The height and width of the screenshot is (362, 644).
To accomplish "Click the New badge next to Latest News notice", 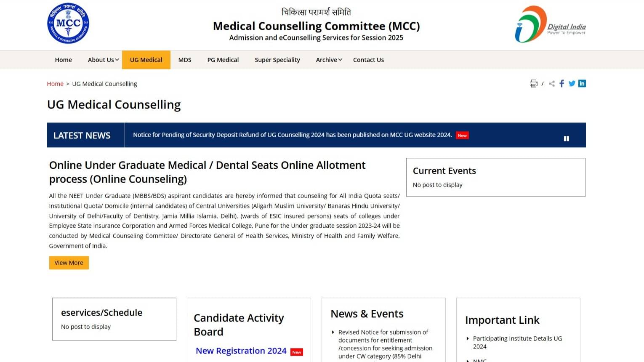I will (x=462, y=135).
